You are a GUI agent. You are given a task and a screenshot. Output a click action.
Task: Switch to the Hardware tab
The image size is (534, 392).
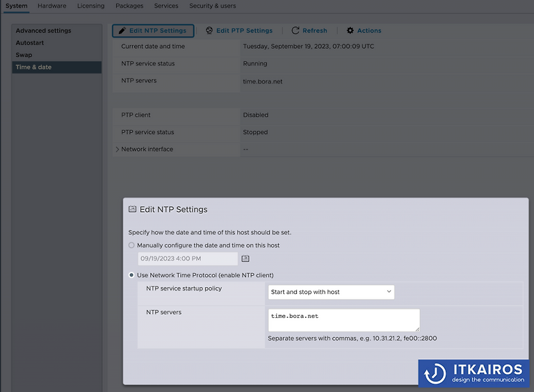51,5
